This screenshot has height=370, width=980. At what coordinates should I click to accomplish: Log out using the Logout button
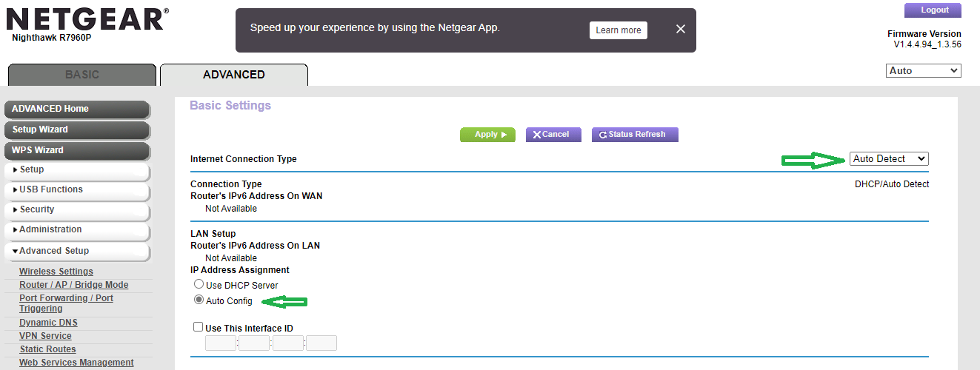pyautogui.click(x=934, y=10)
